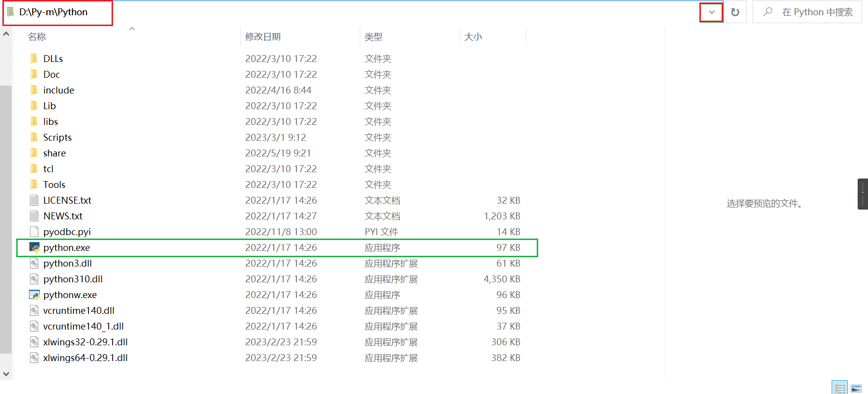The height and width of the screenshot is (394, 868).
Task: Select the tcl folder name
Action: click(x=48, y=169)
